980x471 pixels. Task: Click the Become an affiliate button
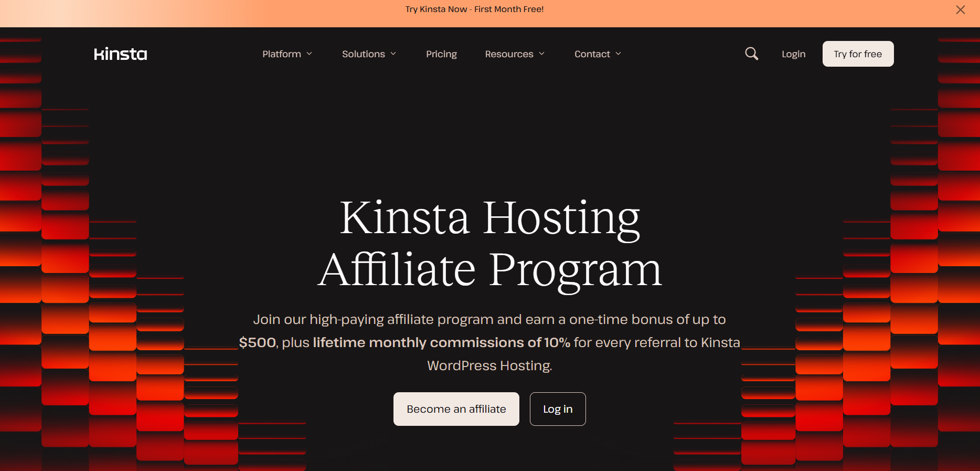coord(456,409)
